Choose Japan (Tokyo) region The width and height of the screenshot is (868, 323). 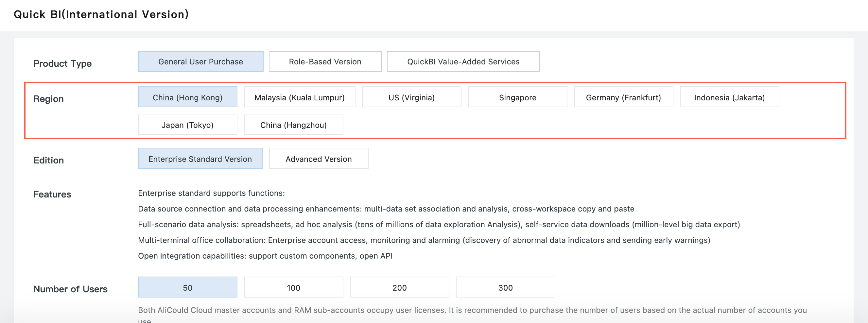click(x=187, y=125)
